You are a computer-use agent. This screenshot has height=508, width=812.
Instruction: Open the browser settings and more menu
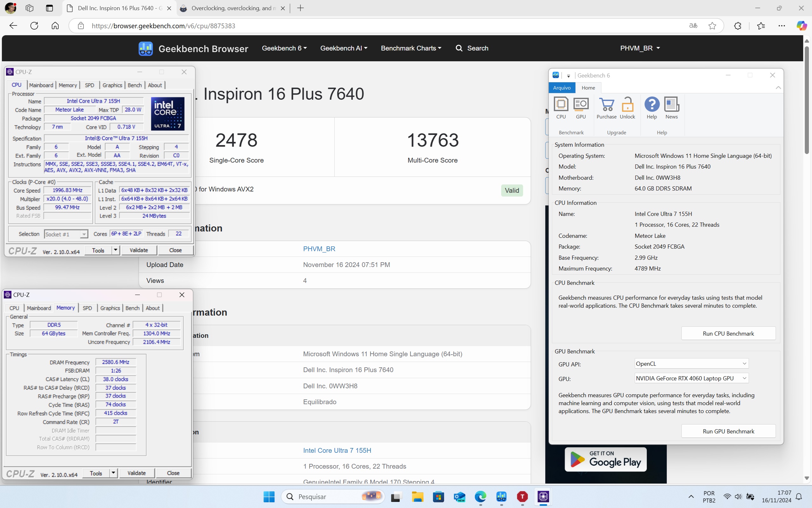[782, 26]
